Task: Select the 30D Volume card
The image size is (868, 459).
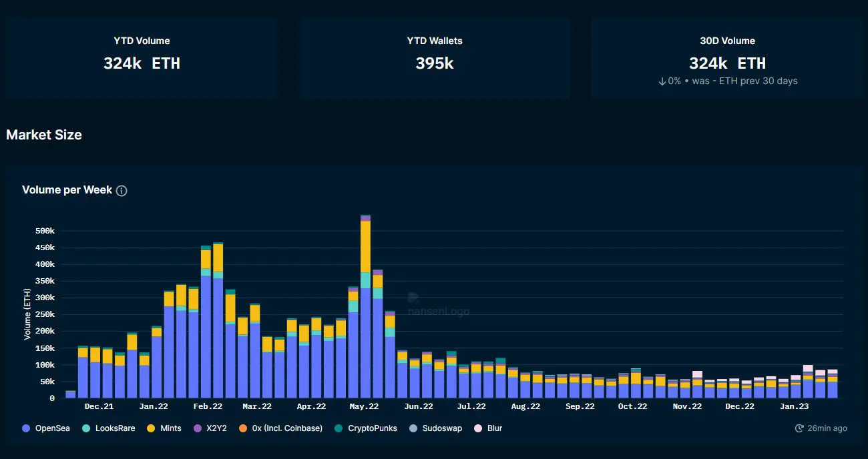Action: tap(728, 58)
